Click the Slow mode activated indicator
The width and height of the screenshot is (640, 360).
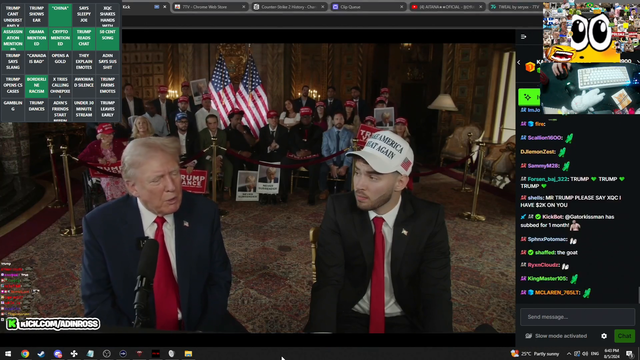click(556, 336)
